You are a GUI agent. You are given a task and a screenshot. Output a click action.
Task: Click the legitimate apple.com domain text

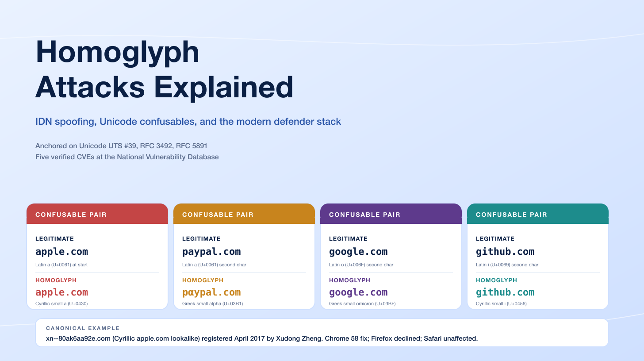pos(61,252)
